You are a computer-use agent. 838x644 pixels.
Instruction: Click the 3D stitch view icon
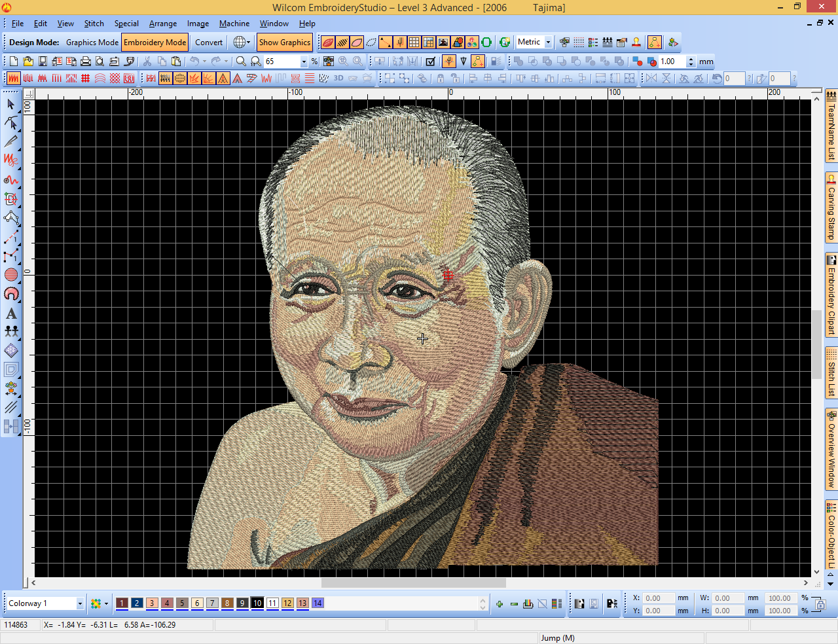coord(338,79)
